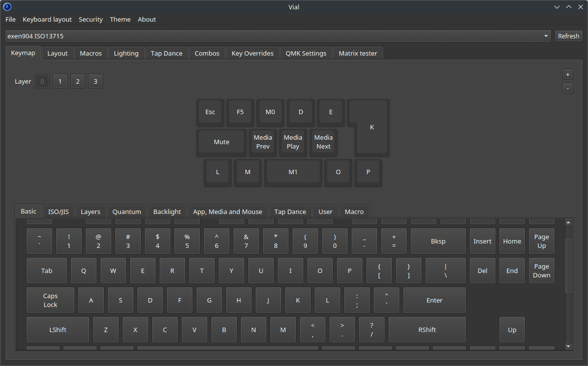
Task: Open the Theme menu
Action: [x=120, y=20]
